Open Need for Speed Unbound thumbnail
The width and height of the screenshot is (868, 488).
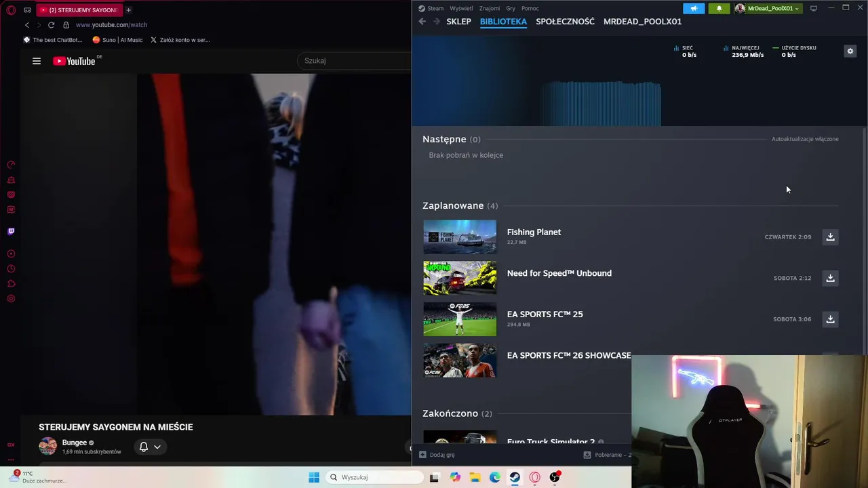(x=460, y=278)
